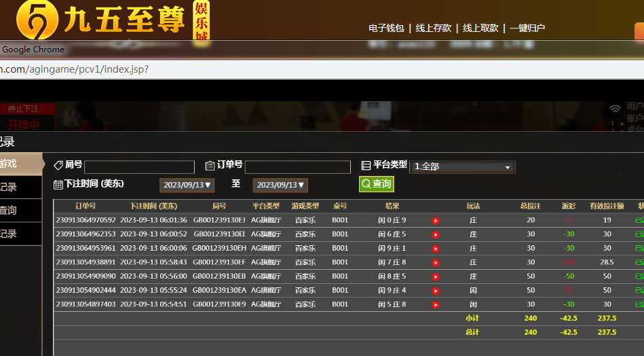Click the 总投注 column header

531,206
